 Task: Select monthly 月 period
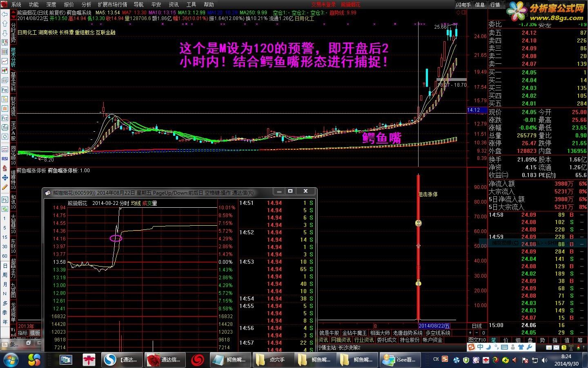tap(4, 284)
